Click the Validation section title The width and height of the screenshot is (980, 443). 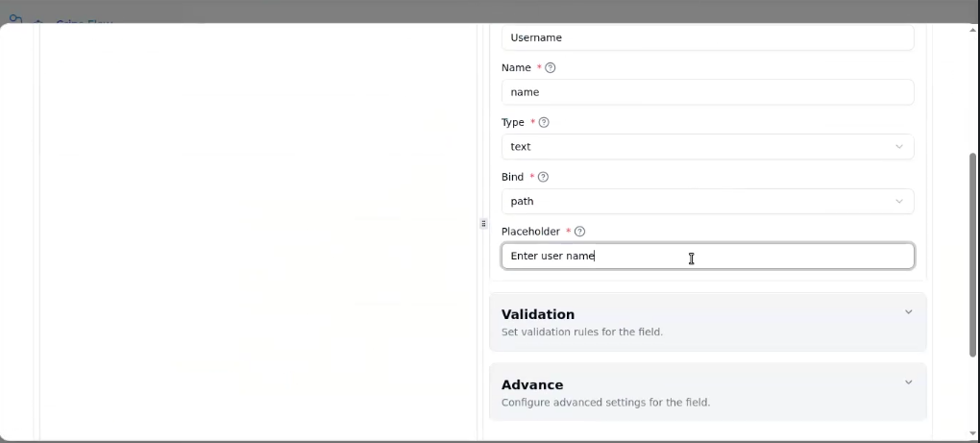pos(538,314)
